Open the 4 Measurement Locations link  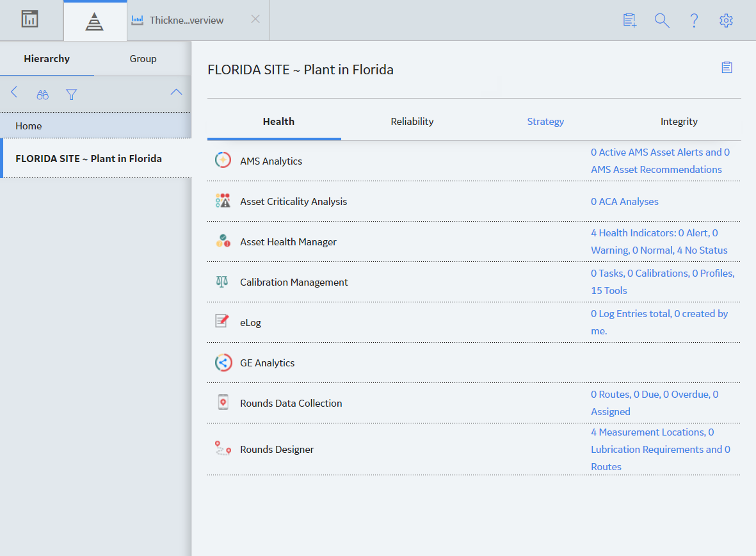pyautogui.click(x=661, y=449)
